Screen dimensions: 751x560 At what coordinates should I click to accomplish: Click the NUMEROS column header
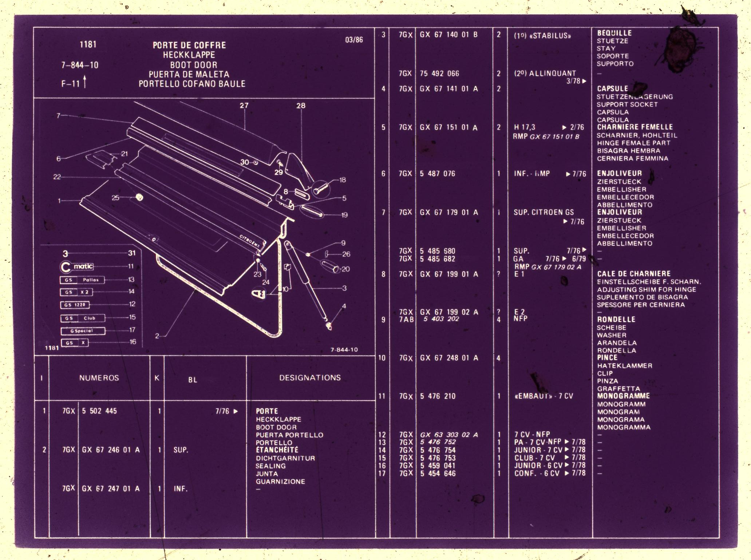tap(99, 378)
